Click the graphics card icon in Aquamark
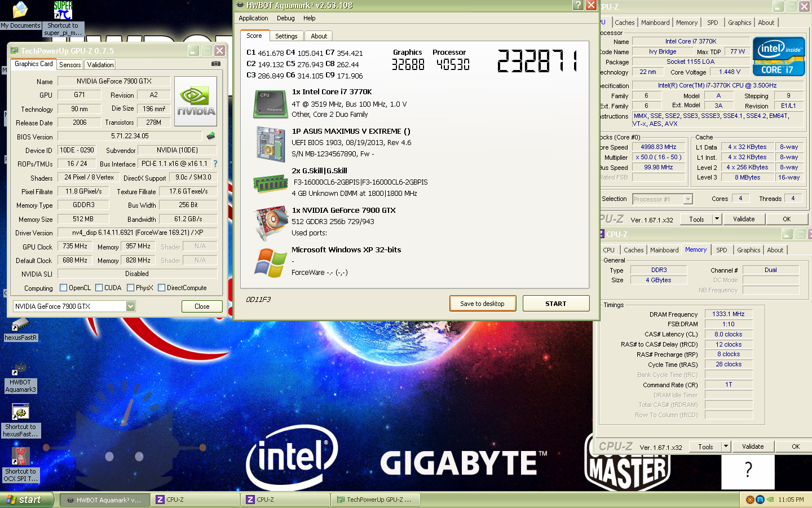The image size is (812, 508). click(x=272, y=224)
